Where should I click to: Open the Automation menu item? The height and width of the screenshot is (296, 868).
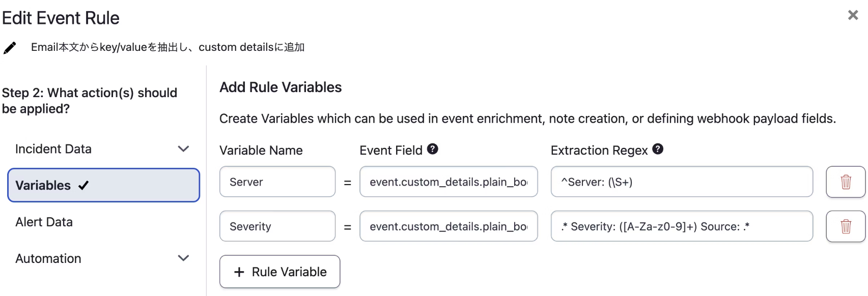48,258
